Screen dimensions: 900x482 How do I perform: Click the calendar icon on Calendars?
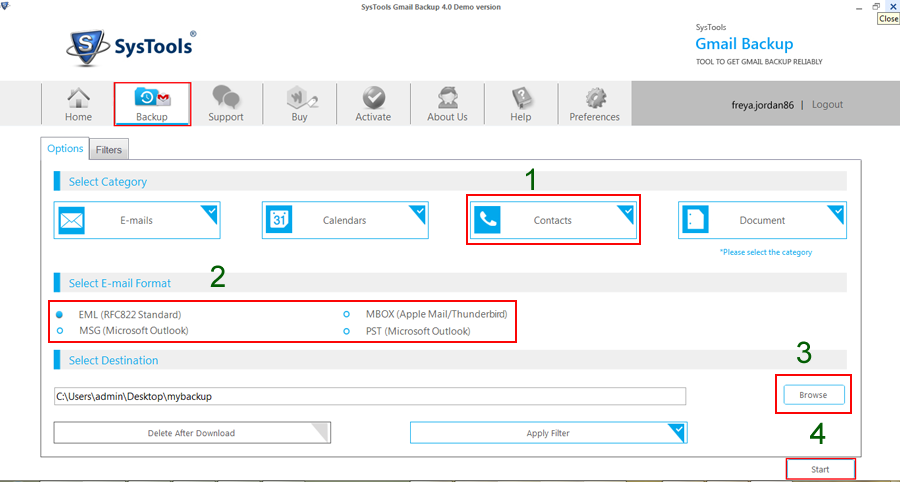[280, 220]
